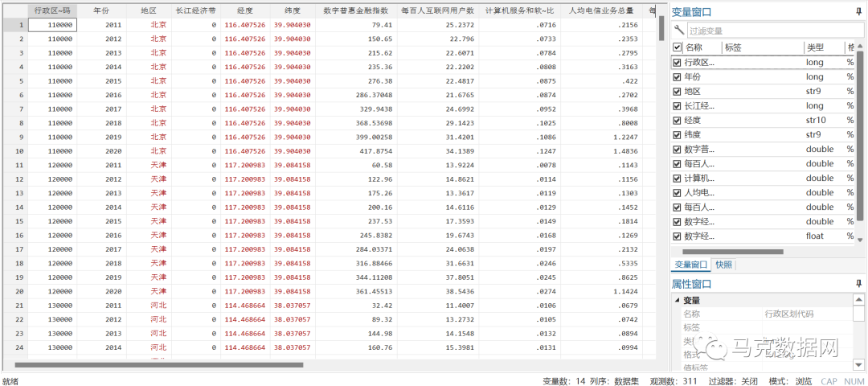Sort variable list by 名称 header
Image resolution: width=868 pixels, height=386 pixels.
point(694,47)
